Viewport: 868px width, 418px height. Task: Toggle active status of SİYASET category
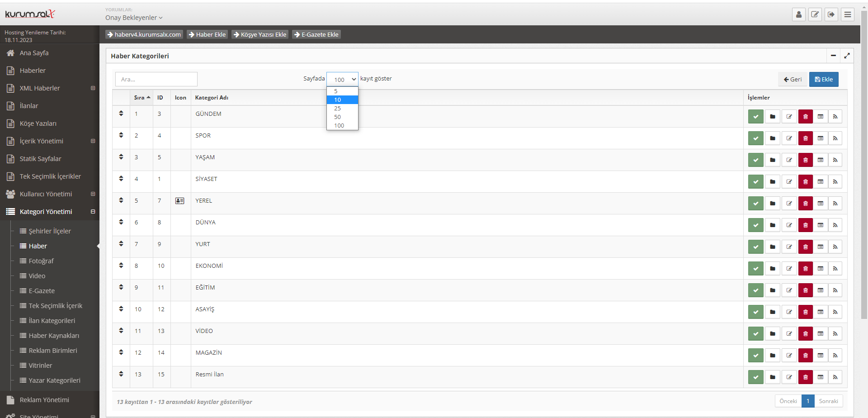tap(756, 182)
